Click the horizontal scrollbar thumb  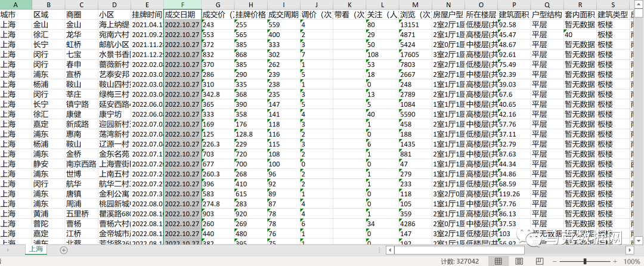click(459, 249)
